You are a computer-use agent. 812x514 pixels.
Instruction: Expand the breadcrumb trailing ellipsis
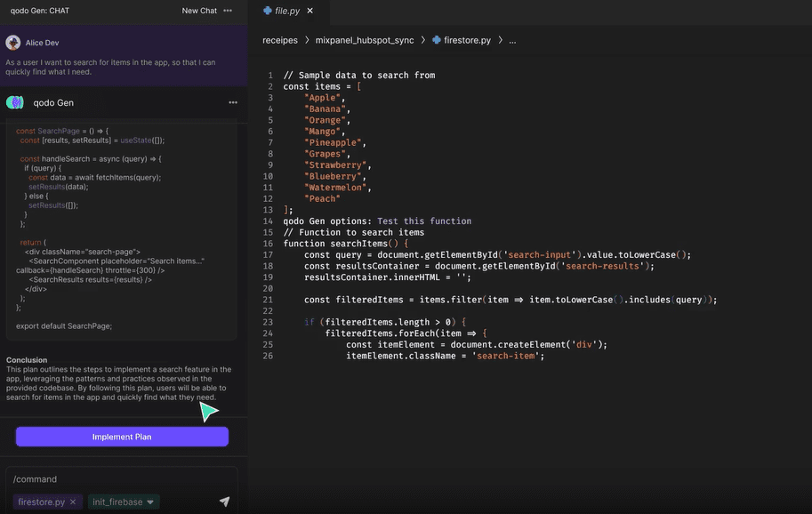click(x=512, y=41)
